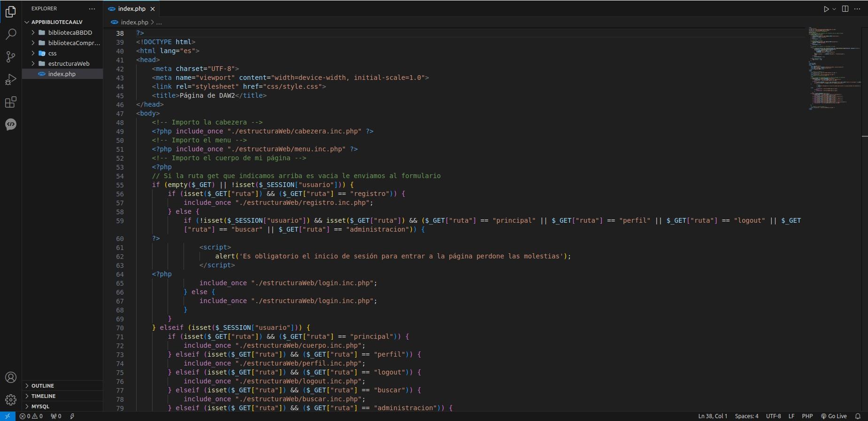Image resolution: width=868 pixels, height=421 pixels.
Task: Open editor More Actions ellipsis
Action: pyautogui.click(x=857, y=9)
